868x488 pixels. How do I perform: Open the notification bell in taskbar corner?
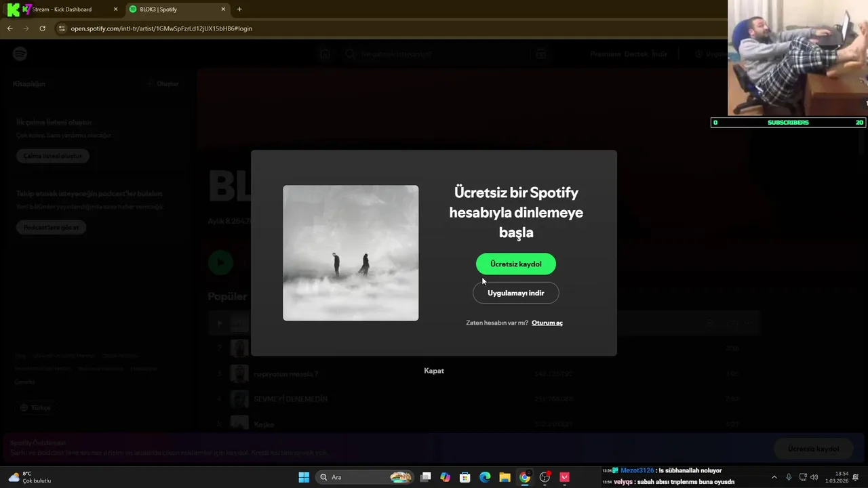[856, 477]
